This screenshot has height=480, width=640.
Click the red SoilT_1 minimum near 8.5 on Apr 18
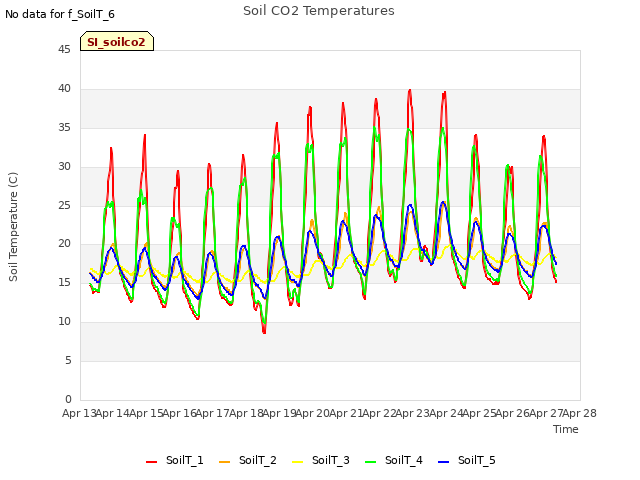tap(264, 332)
